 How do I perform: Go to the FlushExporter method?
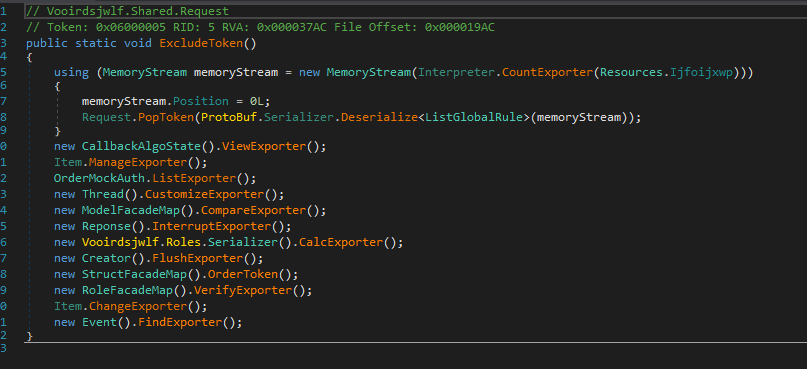point(197,258)
